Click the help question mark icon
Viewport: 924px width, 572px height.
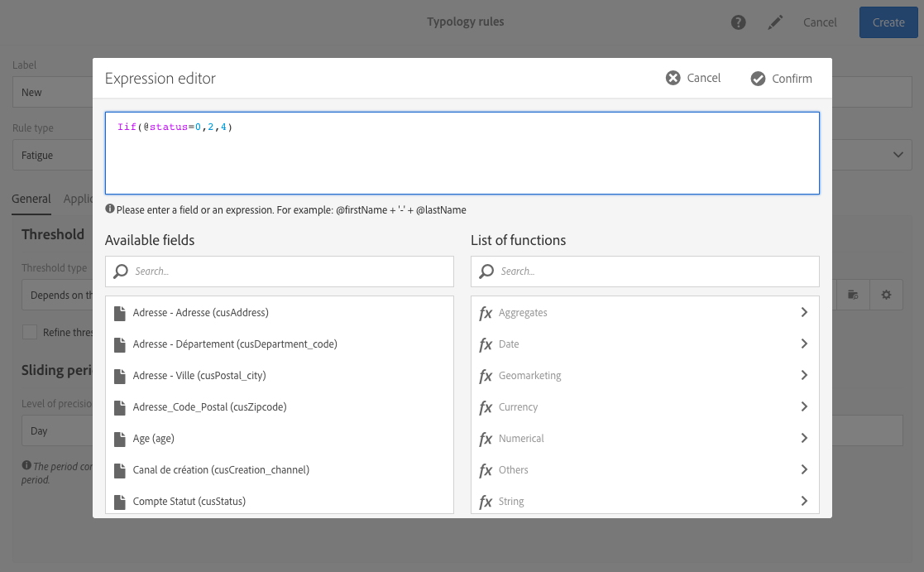click(x=739, y=22)
